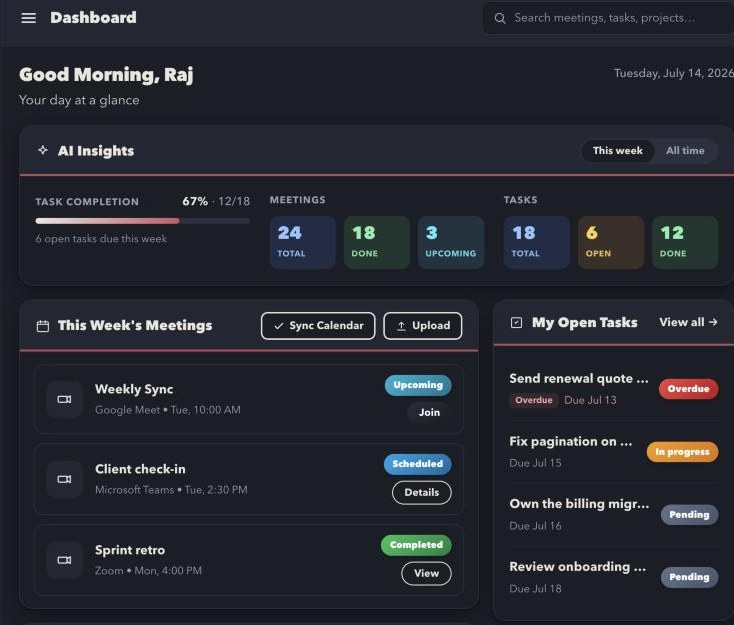Click the Due Jul 18 date
Image resolution: width=734 pixels, height=625 pixels.
[535, 589]
